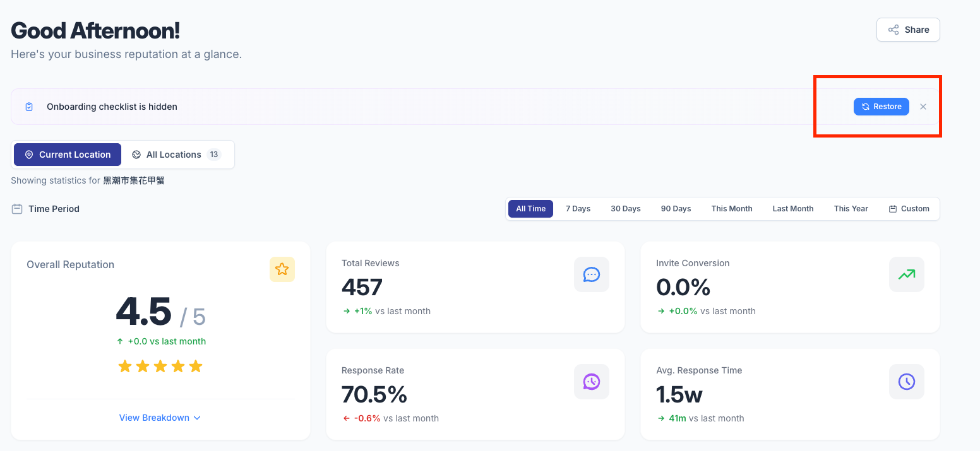Click the clipboard icon in onboarding banner
Screen dimensions: 980x458
[x=29, y=107]
